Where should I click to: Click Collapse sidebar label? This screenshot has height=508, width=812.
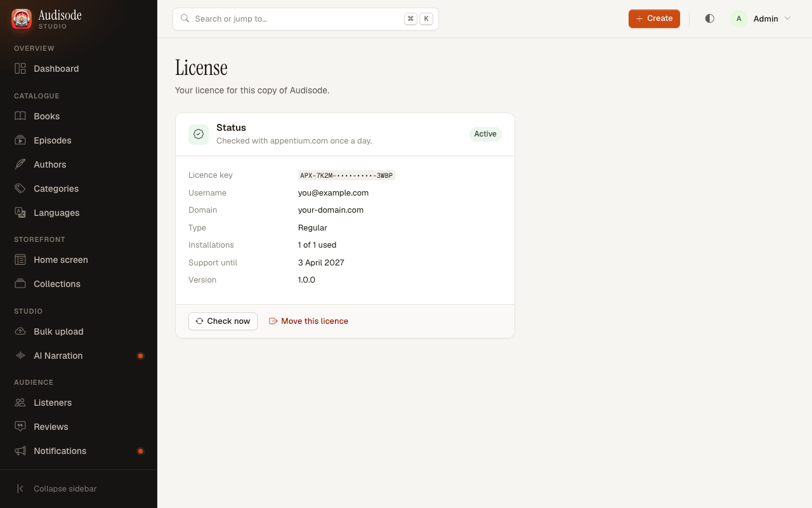point(65,489)
